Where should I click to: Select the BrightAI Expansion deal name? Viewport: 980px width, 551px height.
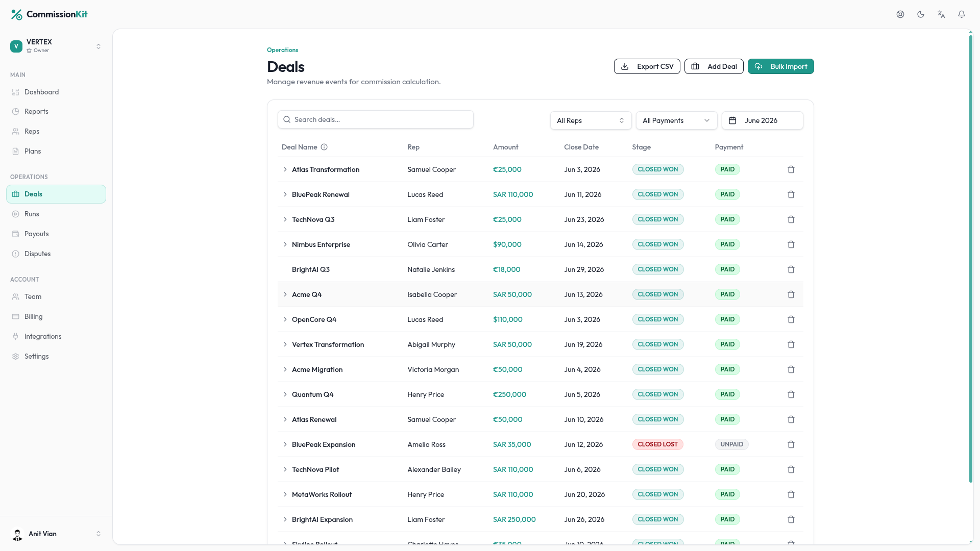[x=322, y=519]
